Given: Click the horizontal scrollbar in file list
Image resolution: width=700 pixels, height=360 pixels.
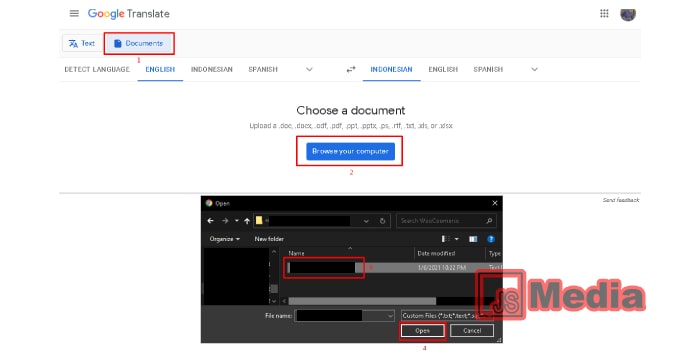Looking at the screenshot, I should click(x=362, y=301).
